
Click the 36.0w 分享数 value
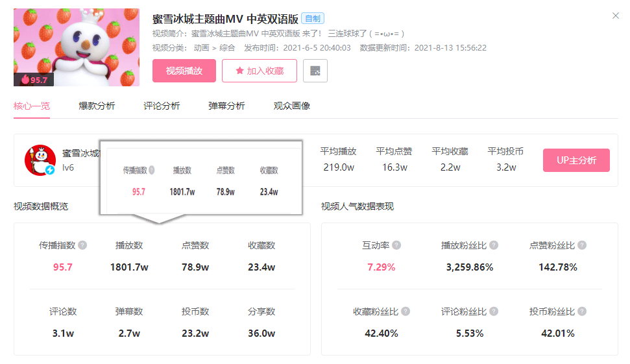(261, 334)
